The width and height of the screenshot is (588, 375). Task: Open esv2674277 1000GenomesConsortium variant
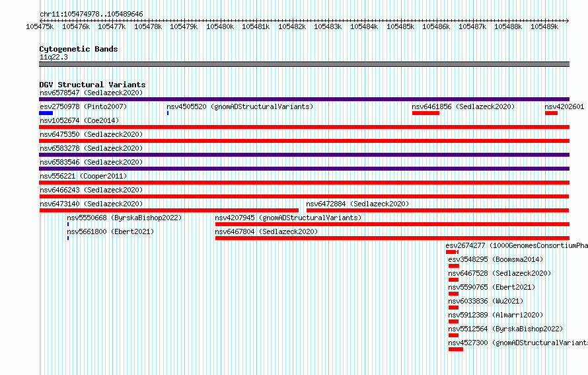(517, 245)
